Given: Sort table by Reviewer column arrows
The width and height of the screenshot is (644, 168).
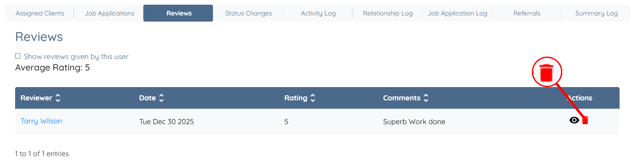Looking at the screenshot, I should point(58,98).
